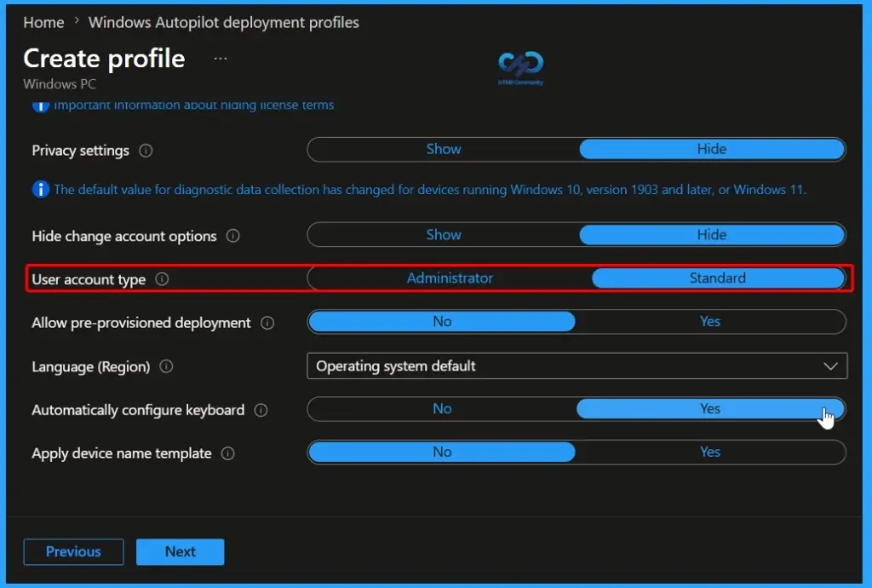The image size is (872, 588).
Task: Open info for Automatically configure keyboard
Action: click(261, 410)
